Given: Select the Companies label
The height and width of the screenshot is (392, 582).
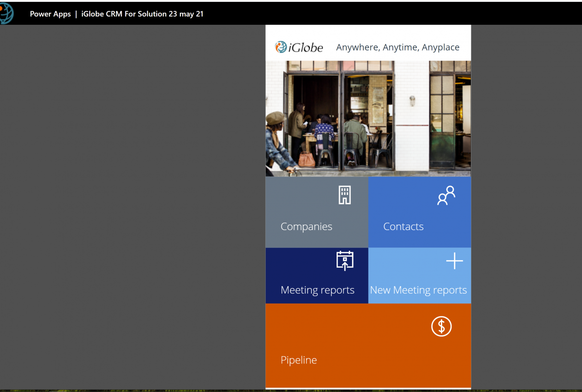Looking at the screenshot, I should (x=307, y=227).
